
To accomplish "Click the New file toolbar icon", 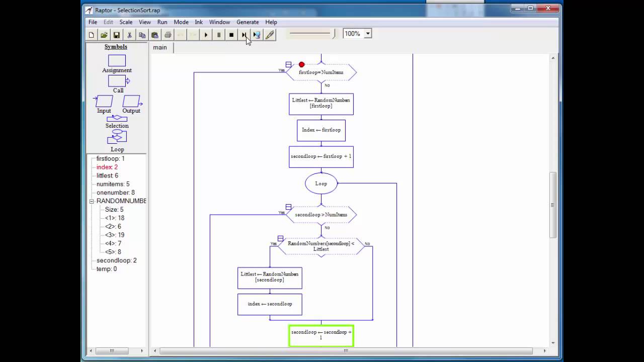I will click(x=91, y=35).
